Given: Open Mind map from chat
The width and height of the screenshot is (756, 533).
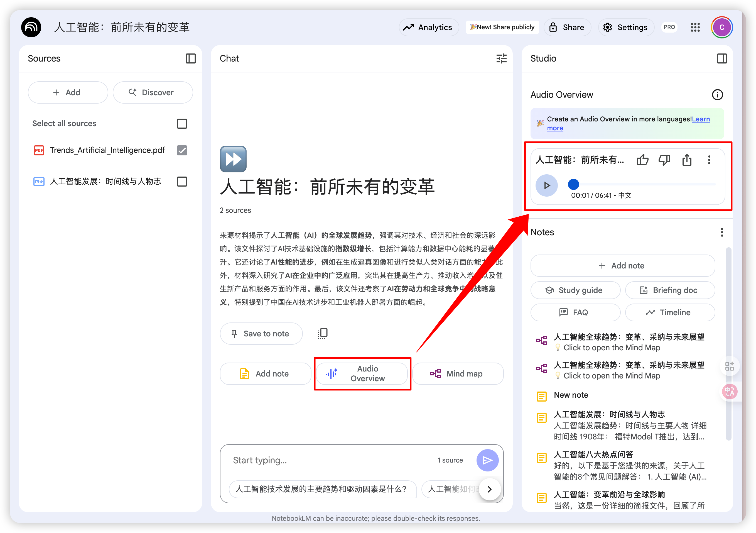Looking at the screenshot, I should coord(458,374).
